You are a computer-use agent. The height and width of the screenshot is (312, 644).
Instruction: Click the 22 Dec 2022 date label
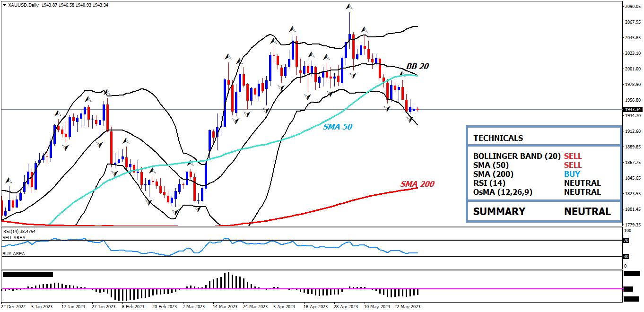(14, 307)
